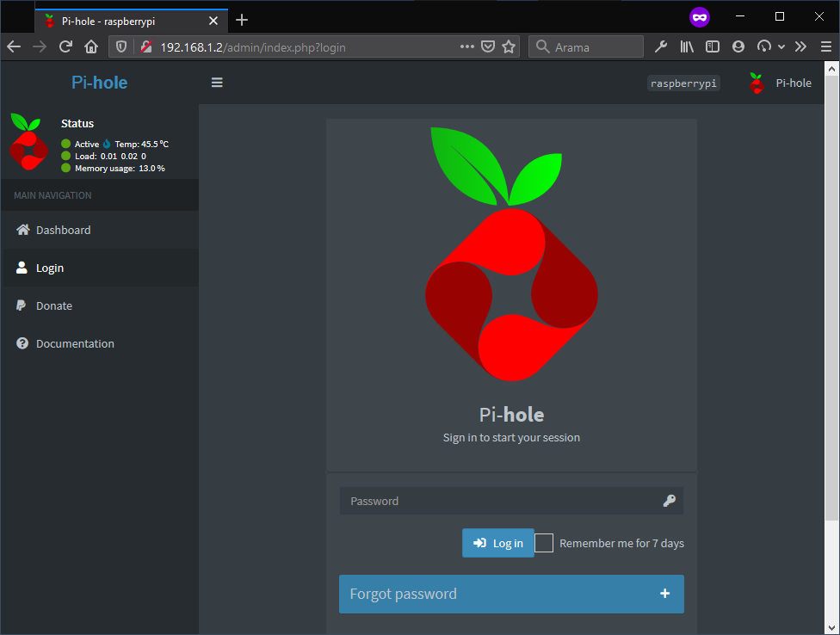
Task: Bookmark this page with the star icon
Action: [x=509, y=46]
